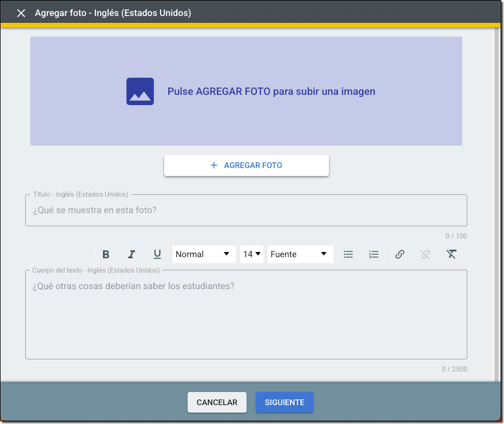
Task: Expand the Fuente font dropdown
Action: click(x=300, y=254)
